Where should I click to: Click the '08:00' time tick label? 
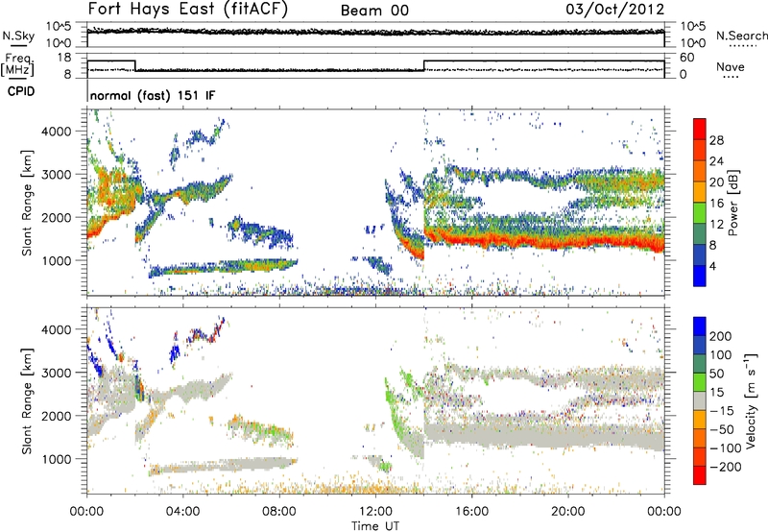click(x=279, y=512)
